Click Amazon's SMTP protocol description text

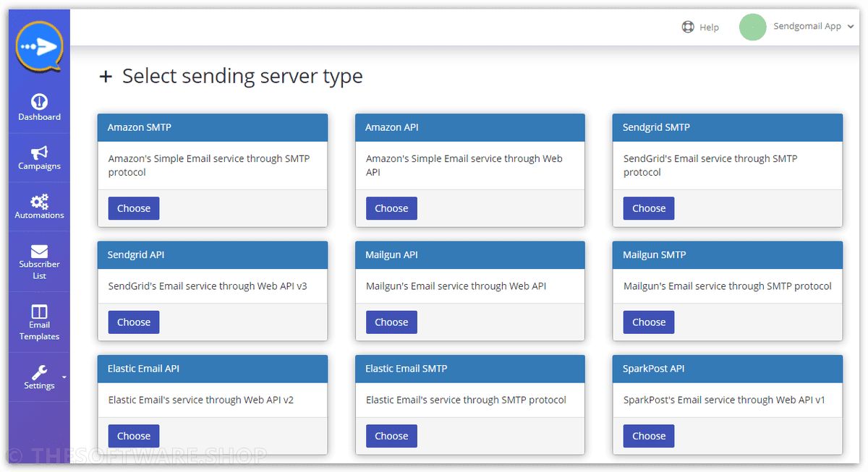pos(209,166)
